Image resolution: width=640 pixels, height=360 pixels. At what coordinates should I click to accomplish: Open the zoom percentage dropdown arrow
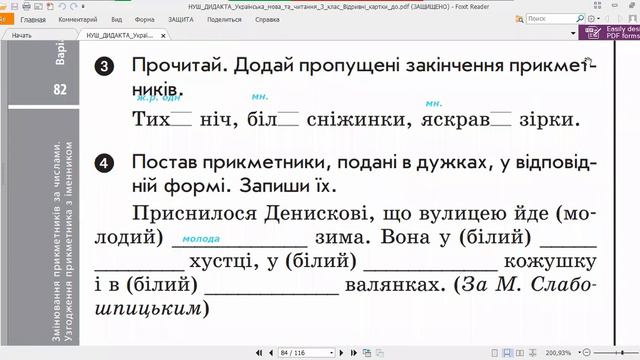coord(580,352)
